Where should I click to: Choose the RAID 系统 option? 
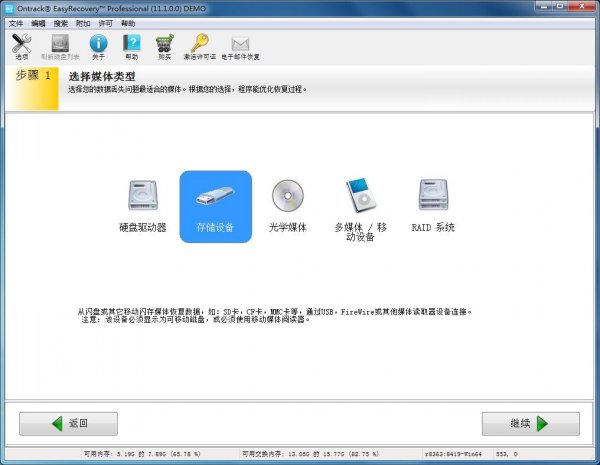[433, 206]
